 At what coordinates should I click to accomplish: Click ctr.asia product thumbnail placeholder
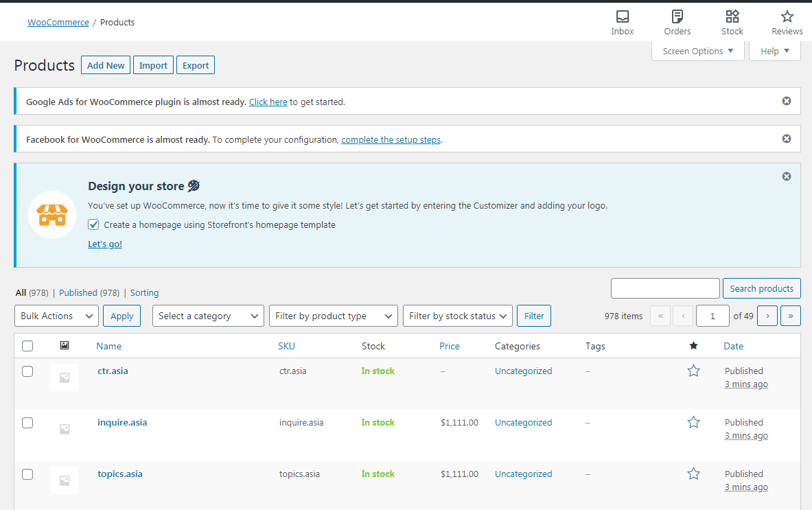tap(65, 378)
